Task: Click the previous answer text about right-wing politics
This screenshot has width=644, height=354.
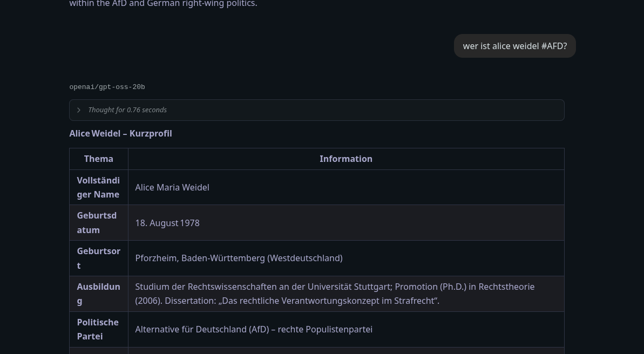Action: [x=163, y=4]
